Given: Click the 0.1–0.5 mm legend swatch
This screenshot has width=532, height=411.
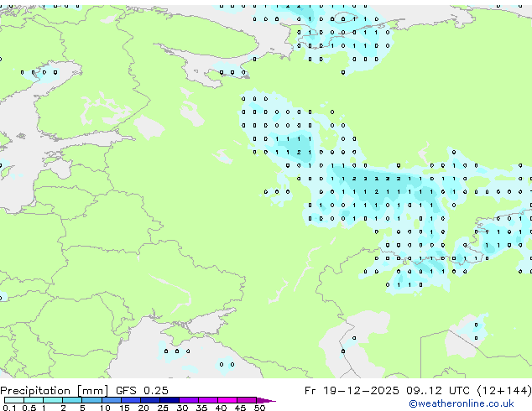Looking at the screenshot, I should coord(14,400).
